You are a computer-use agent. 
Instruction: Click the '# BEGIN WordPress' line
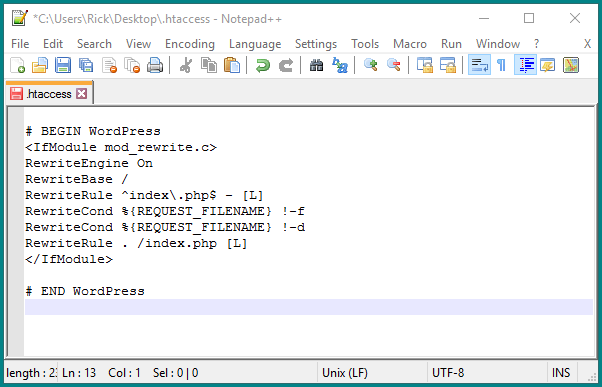tap(93, 131)
